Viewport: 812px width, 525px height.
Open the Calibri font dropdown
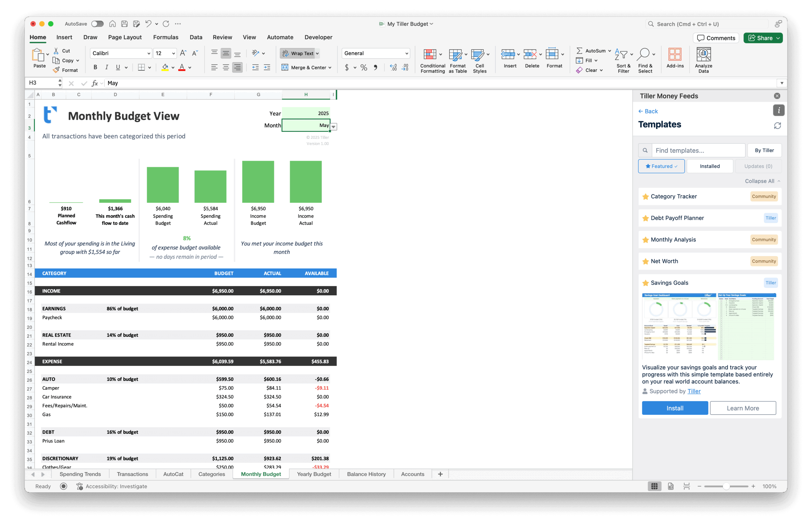[x=149, y=53]
